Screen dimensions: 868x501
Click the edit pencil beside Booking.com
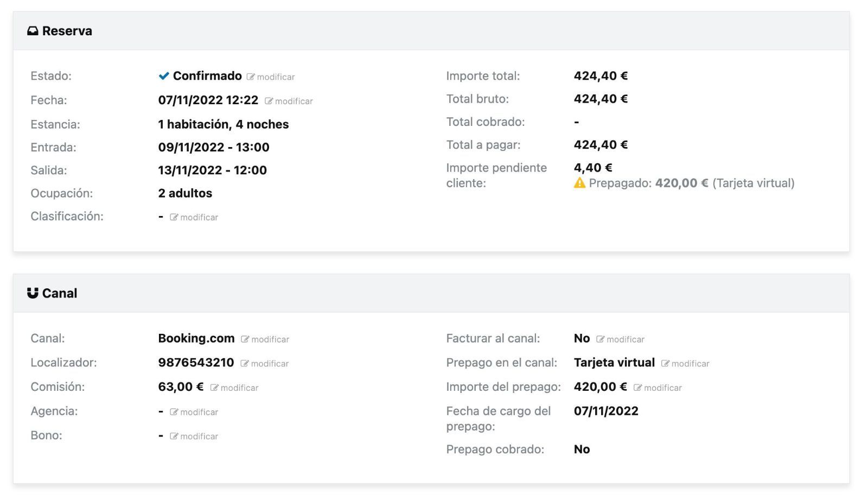coord(245,339)
